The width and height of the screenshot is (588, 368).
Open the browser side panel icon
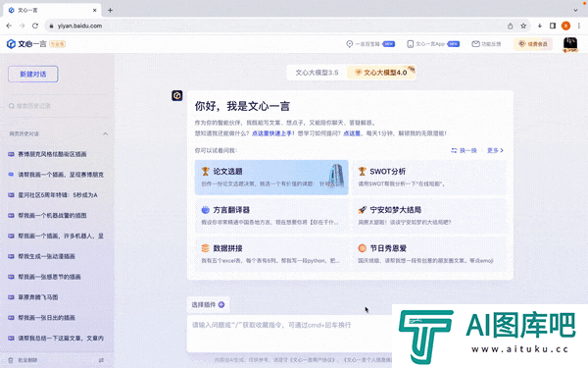pos(553,26)
